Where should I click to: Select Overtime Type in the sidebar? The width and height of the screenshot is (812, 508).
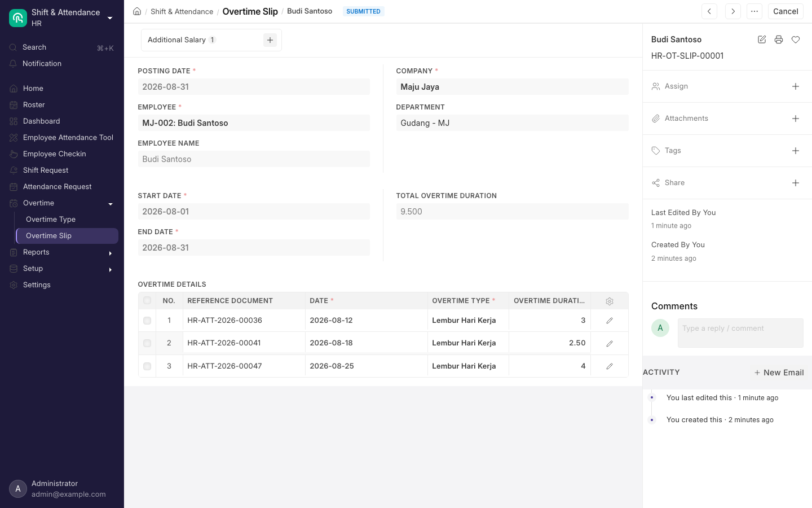coord(67,220)
